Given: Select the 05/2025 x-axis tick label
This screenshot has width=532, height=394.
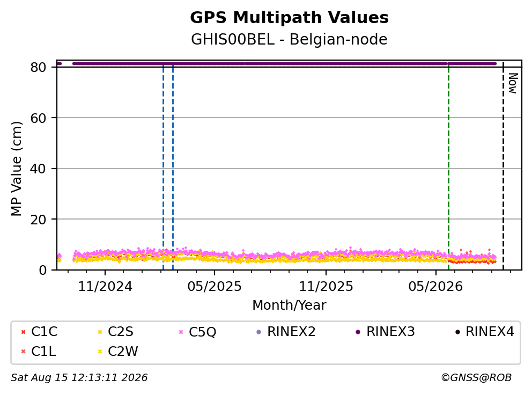Looking at the screenshot, I should pyautogui.click(x=215, y=287).
